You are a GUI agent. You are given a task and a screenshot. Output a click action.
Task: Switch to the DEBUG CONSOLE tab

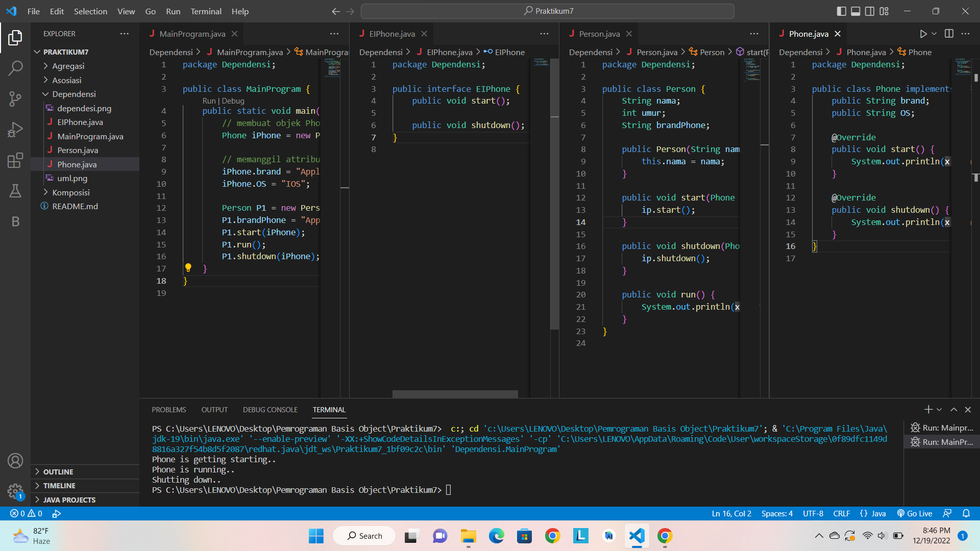[x=270, y=409]
